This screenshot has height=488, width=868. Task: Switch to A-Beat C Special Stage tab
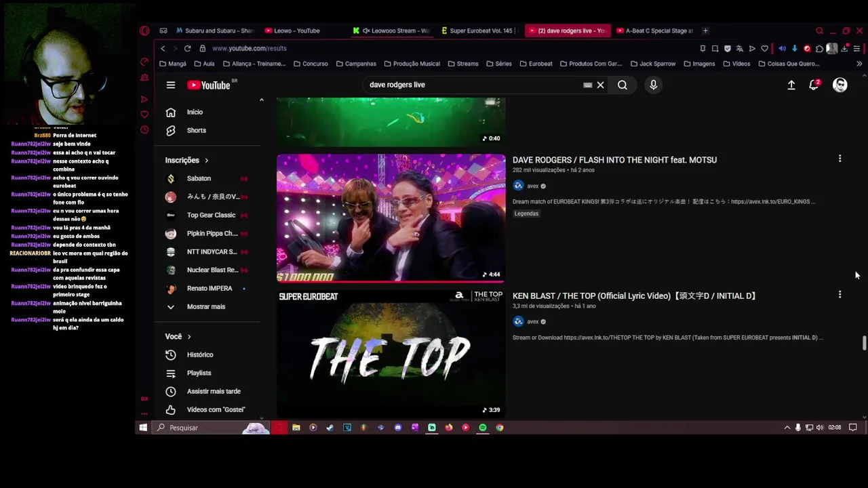pyautogui.click(x=655, y=30)
